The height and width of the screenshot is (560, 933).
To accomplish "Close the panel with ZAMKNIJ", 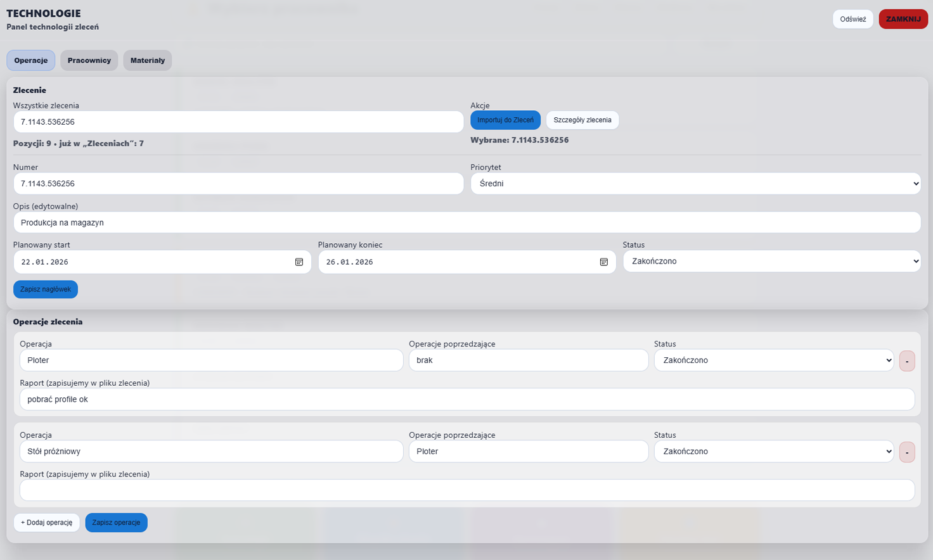I will [903, 19].
